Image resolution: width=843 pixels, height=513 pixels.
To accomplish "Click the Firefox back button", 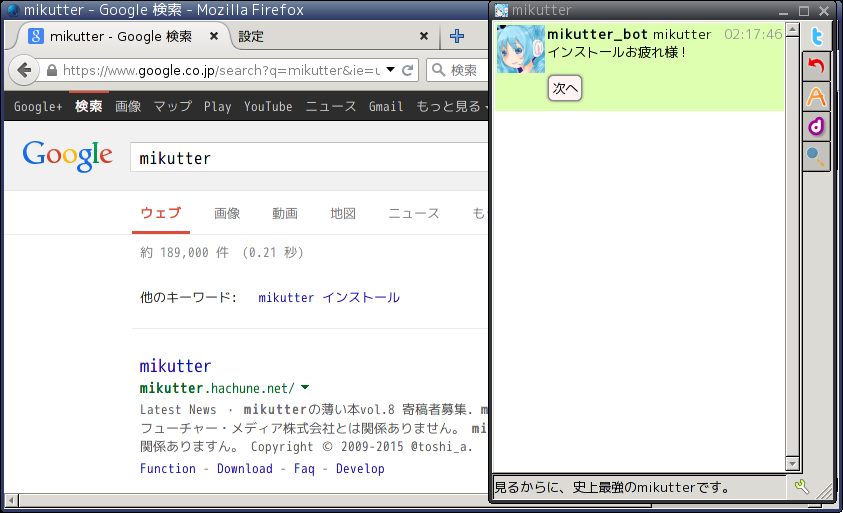I will click(x=24, y=70).
